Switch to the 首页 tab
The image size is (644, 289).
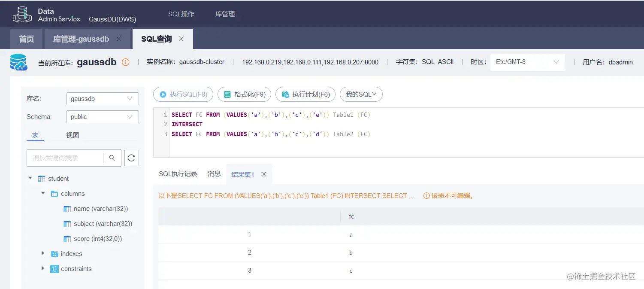[x=26, y=39]
